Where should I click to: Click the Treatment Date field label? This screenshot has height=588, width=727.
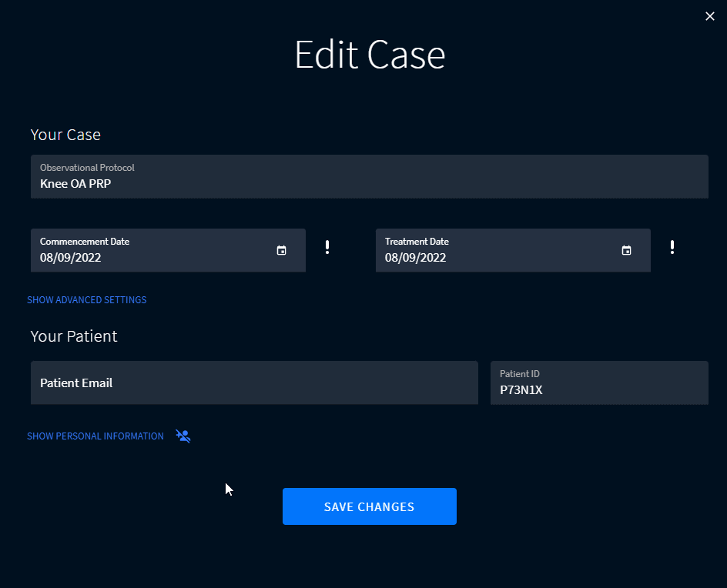click(x=417, y=242)
